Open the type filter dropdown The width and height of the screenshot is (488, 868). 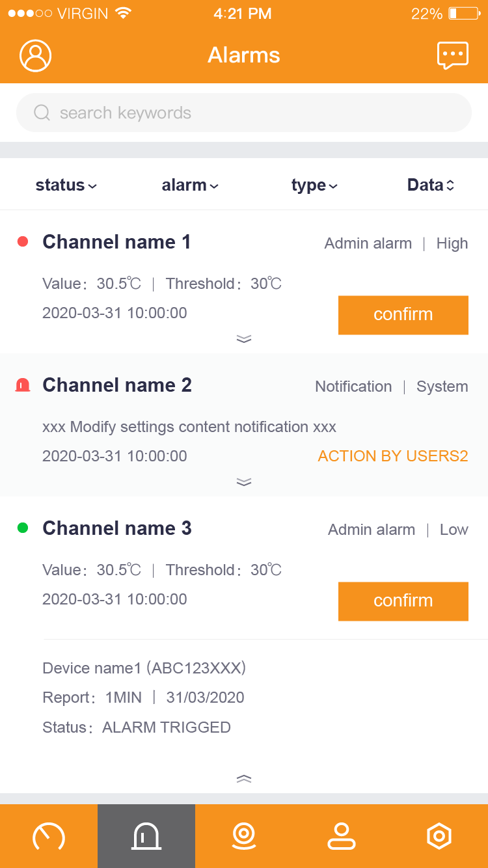[x=314, y=185]
